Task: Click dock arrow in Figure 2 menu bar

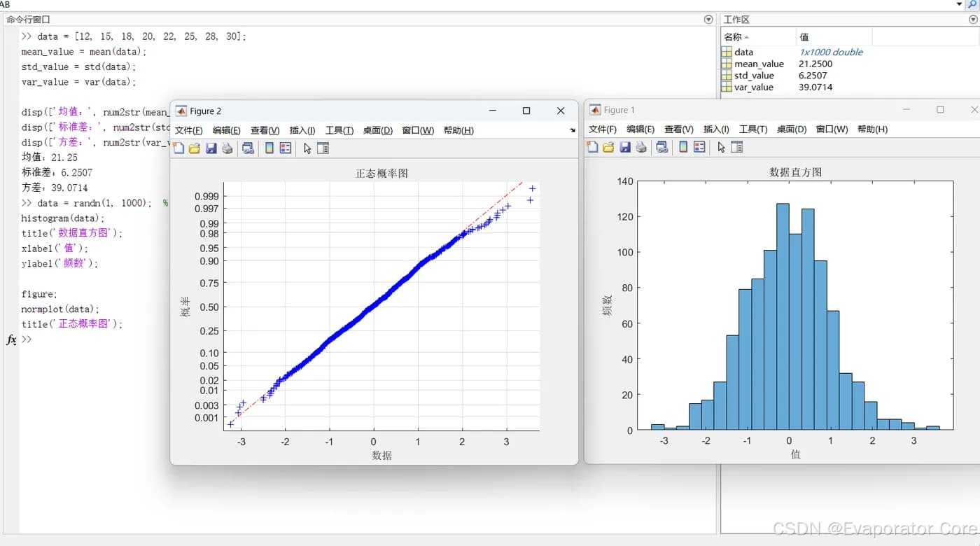Action: coord(573,130)
